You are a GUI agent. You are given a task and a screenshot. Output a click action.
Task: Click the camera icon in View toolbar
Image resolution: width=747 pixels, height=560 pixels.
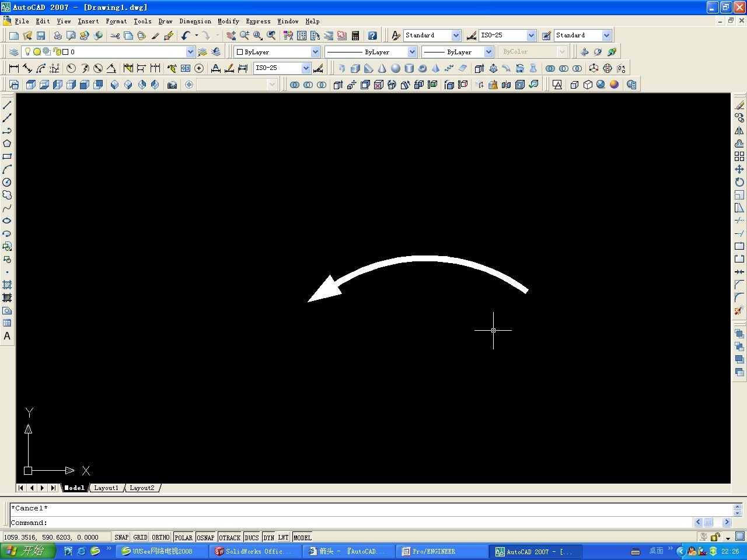[172, 85]
